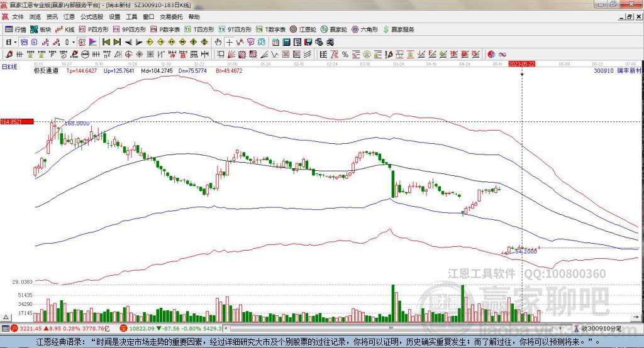Image resolution: width=644 pixels, height=348 pixels.
Task: Open the 交易委托 menu
Action: click(171, 17)
